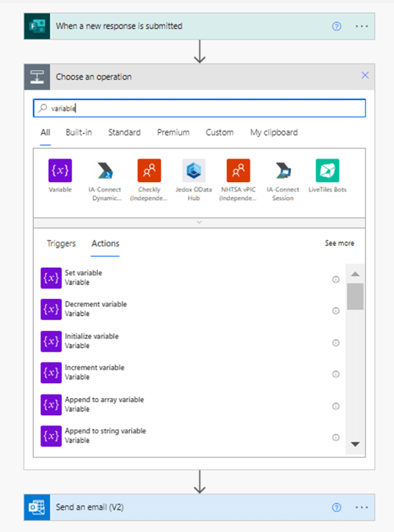
Task: Switch to the Triggers tab
Action: pyautogui.click(x=61, y=243)
